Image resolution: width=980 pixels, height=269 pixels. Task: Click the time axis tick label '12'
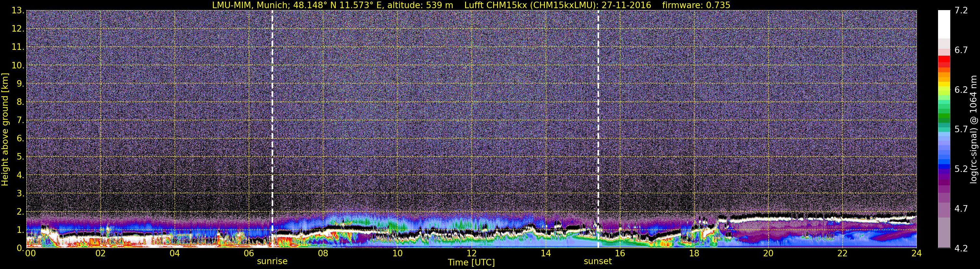click(x=471, y=254)
